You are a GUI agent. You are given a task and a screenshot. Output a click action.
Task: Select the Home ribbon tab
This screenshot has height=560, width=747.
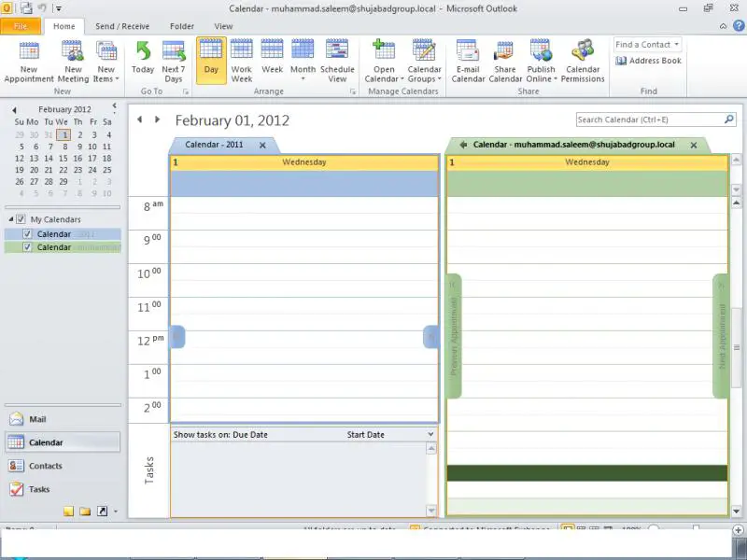[x=63, y=26]
